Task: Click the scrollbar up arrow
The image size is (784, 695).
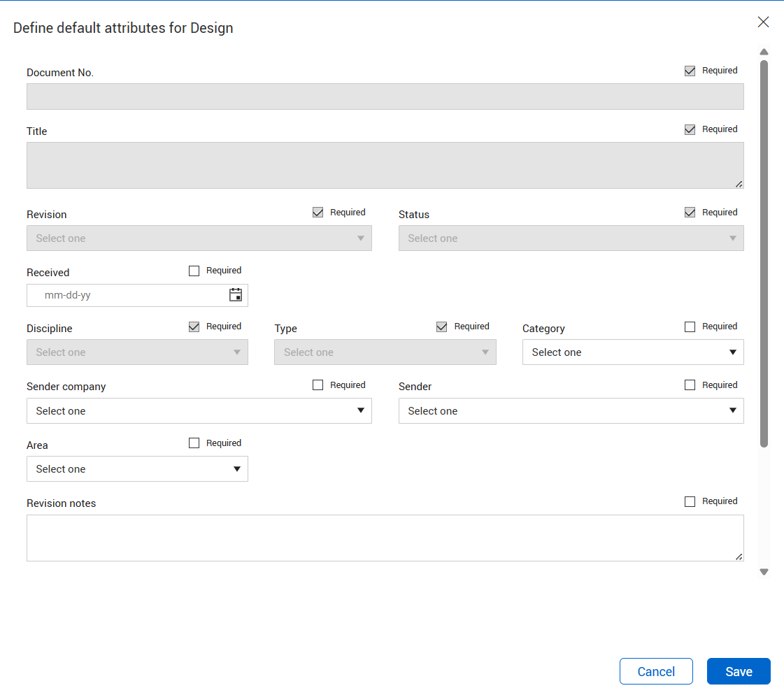Action: coord(764,52)
